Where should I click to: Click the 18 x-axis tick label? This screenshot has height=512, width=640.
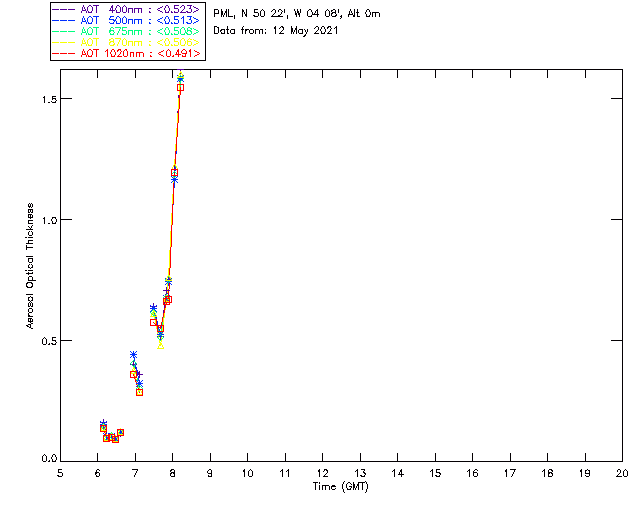click(547, 473)
